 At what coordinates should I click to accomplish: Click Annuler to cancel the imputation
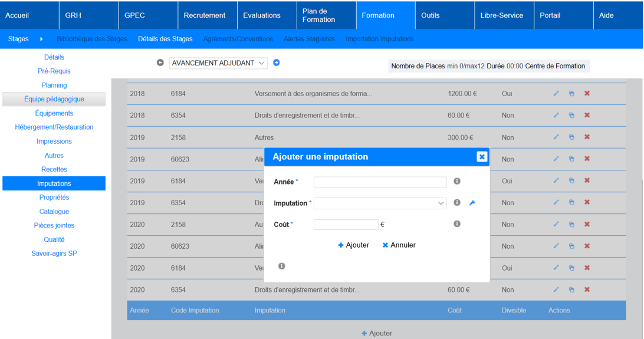click(x=399, y=245)
